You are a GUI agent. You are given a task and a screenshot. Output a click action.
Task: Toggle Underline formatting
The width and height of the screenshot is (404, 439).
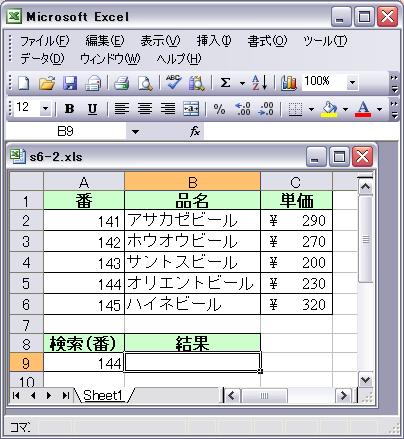(92, 109)
